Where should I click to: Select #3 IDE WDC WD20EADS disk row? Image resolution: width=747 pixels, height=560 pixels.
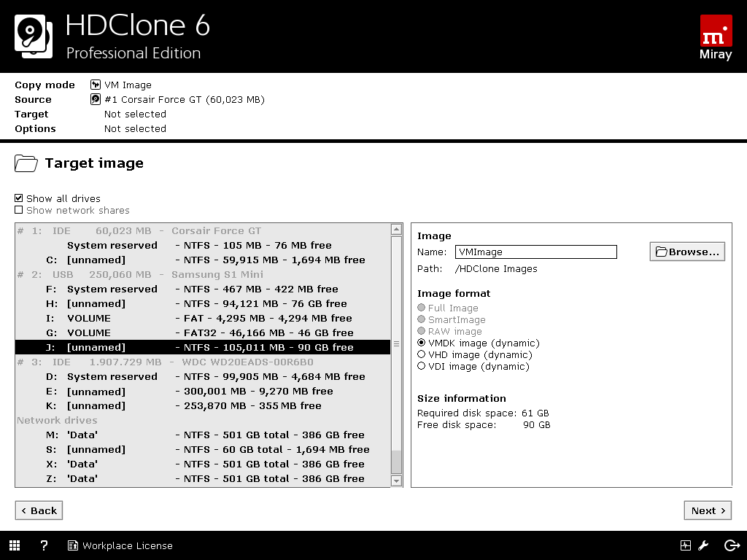[x=203, y=362]
